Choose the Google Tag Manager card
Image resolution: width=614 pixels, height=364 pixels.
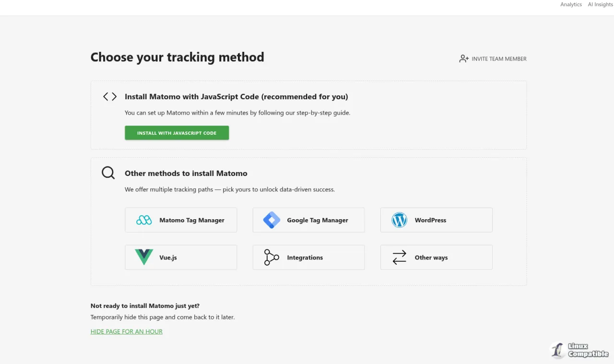[x=308, y=220]
